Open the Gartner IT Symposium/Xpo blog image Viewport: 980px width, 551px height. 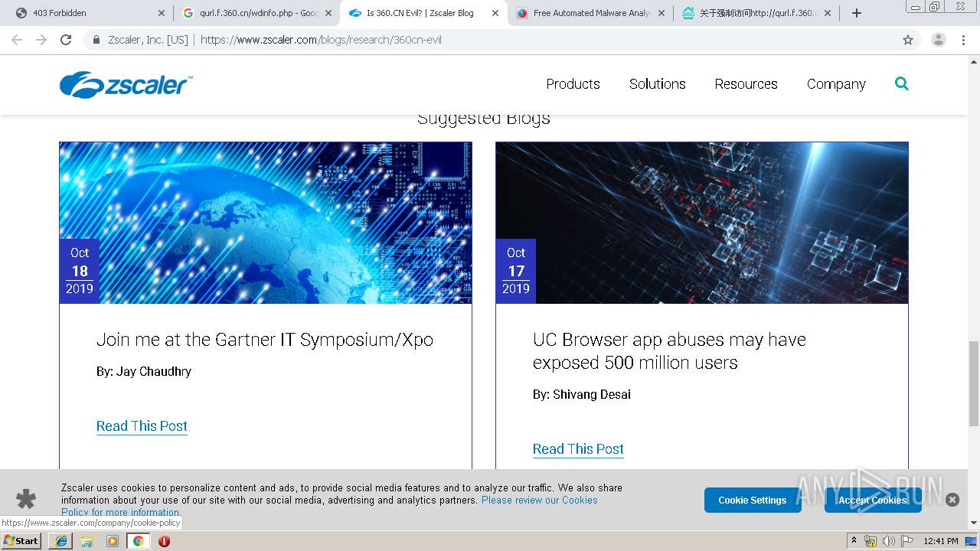pos(266,223)
